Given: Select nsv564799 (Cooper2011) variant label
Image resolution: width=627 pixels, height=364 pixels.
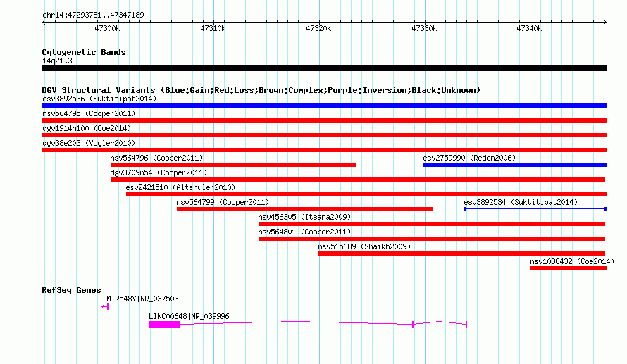Looking at the screenshot, I should (x=223, y=202).
